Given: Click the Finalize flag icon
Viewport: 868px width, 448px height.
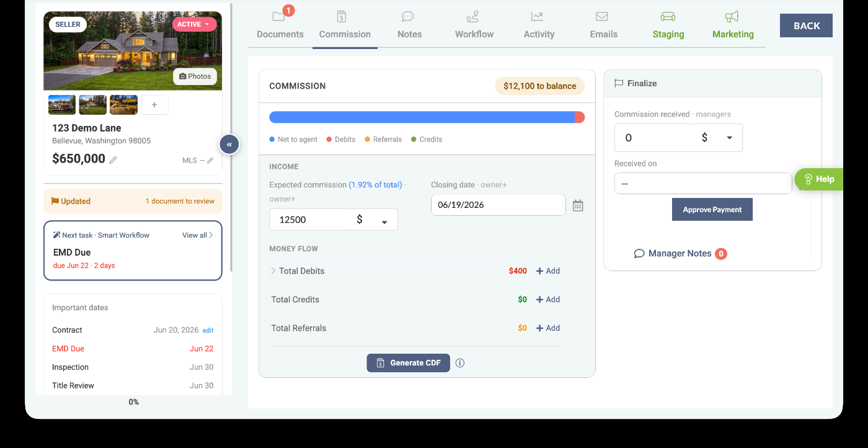Looking at the screenshot, I should click(619, 83).
